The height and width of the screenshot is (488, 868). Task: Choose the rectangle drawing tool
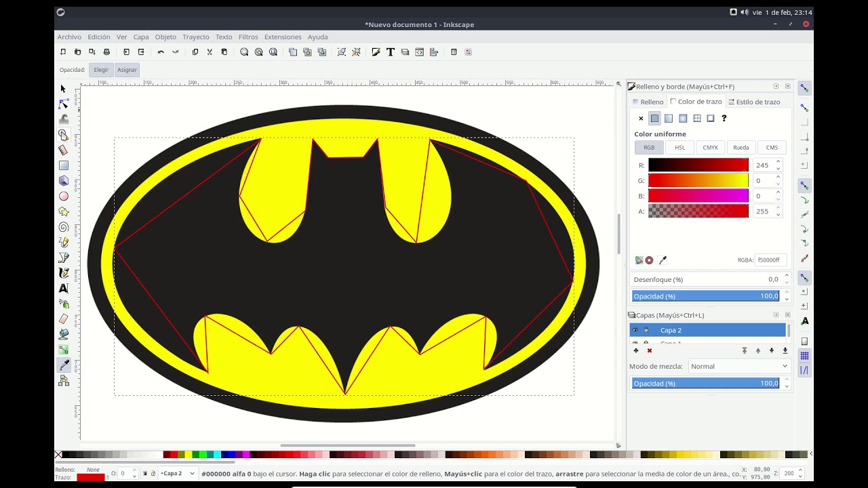64,165
